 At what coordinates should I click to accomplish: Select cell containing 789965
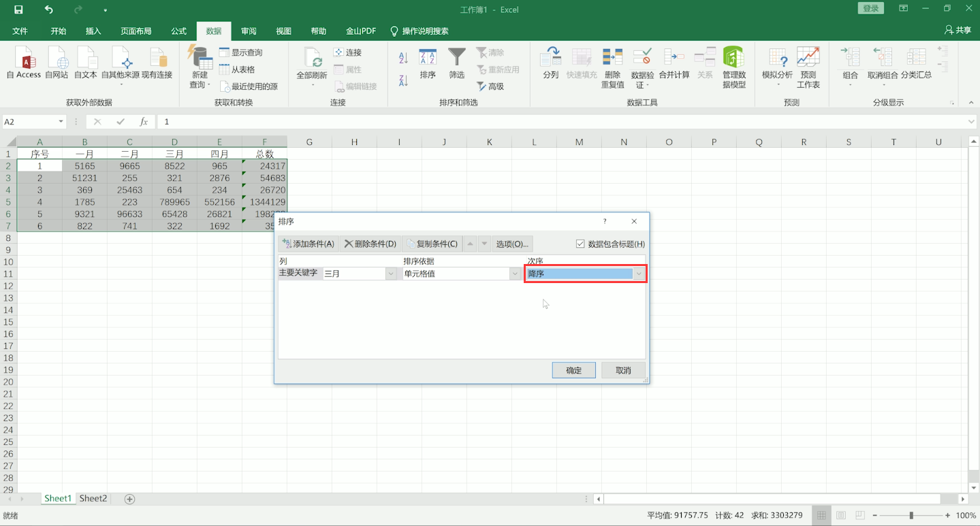tap(174, 202)
